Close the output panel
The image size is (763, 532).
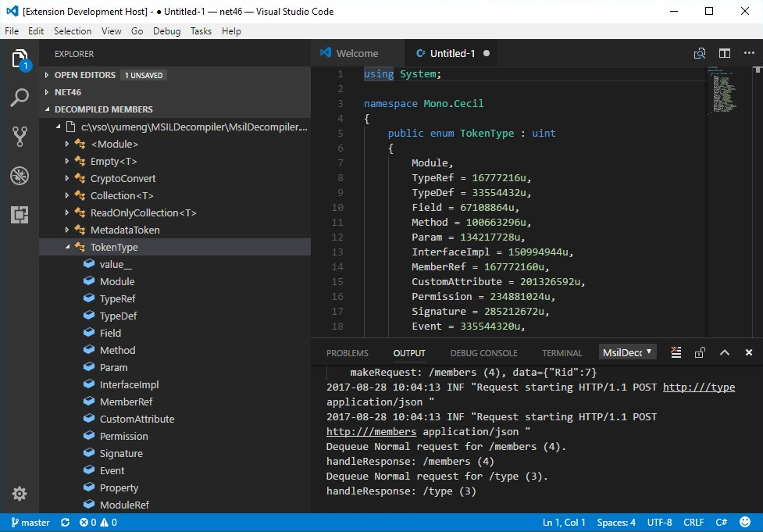(749, 352)
